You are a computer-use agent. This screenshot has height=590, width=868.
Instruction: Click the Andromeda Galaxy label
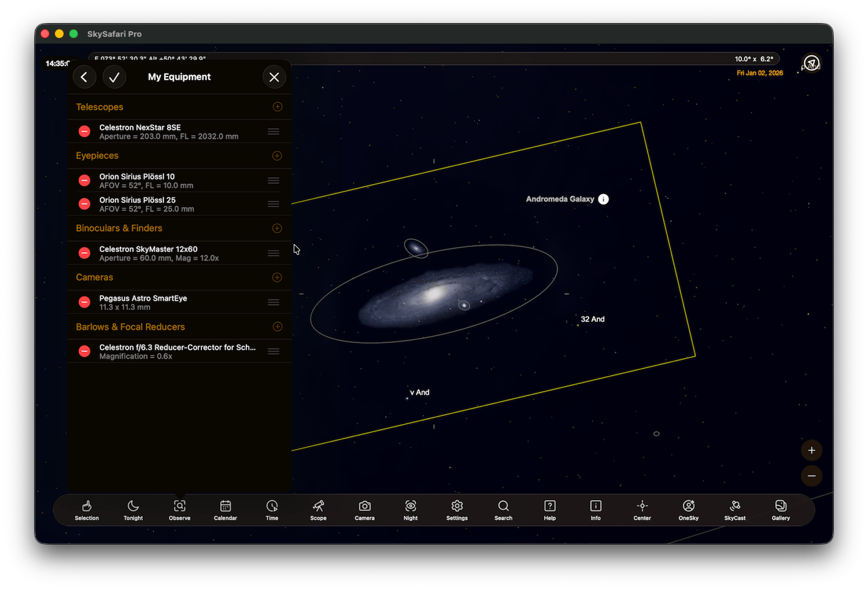(560, 199)
